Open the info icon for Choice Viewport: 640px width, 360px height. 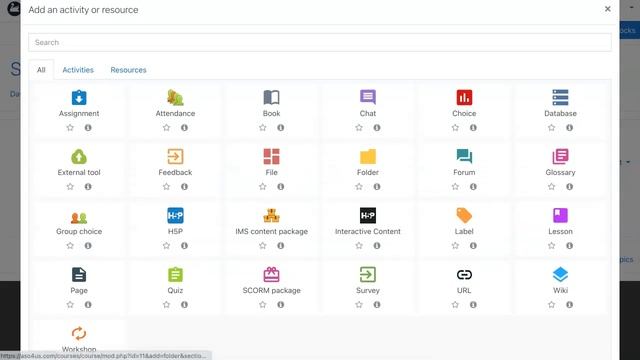coord(473,128)
